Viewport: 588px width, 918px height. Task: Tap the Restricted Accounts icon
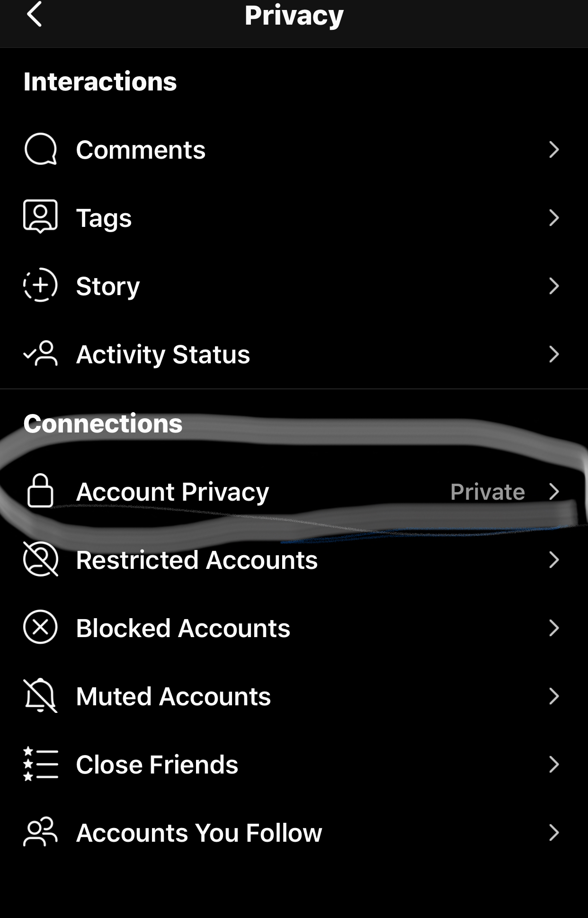click(x=41, y=559)
